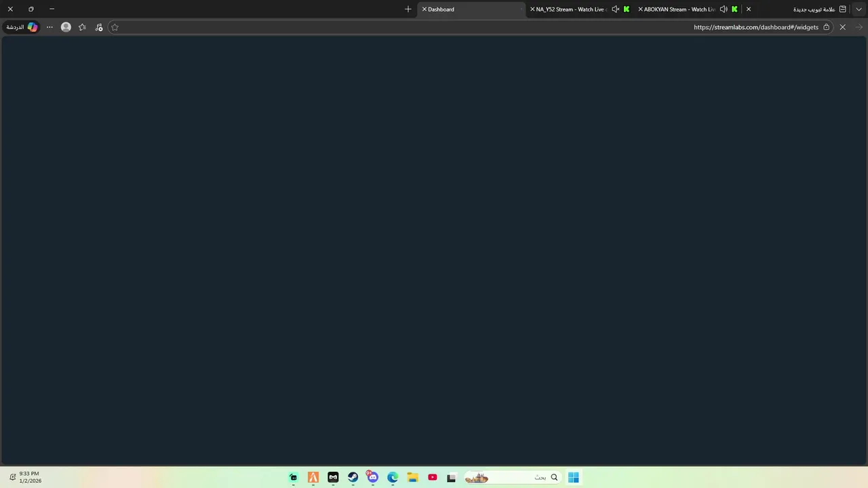Switch to the Arabic new tab page tab
The height and width of the screenshot is (488, 868).
(x=797, y=9)
